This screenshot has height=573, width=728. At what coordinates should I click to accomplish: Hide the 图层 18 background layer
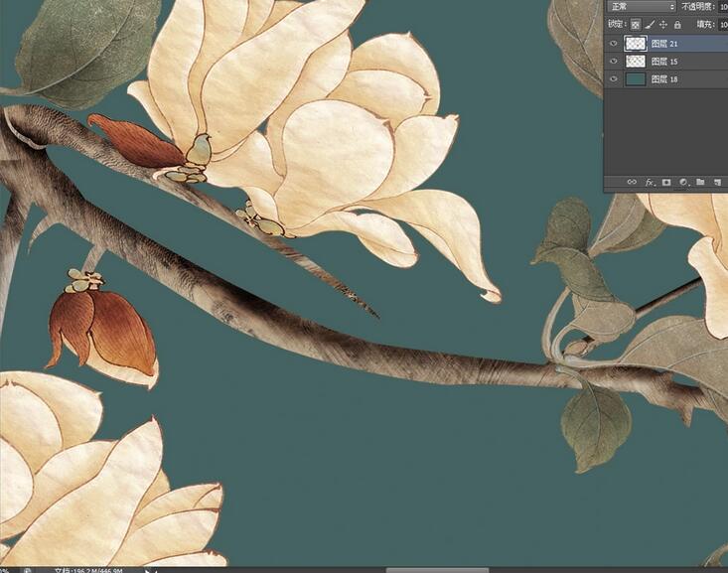pyautogui.click(x=613, y=79)
